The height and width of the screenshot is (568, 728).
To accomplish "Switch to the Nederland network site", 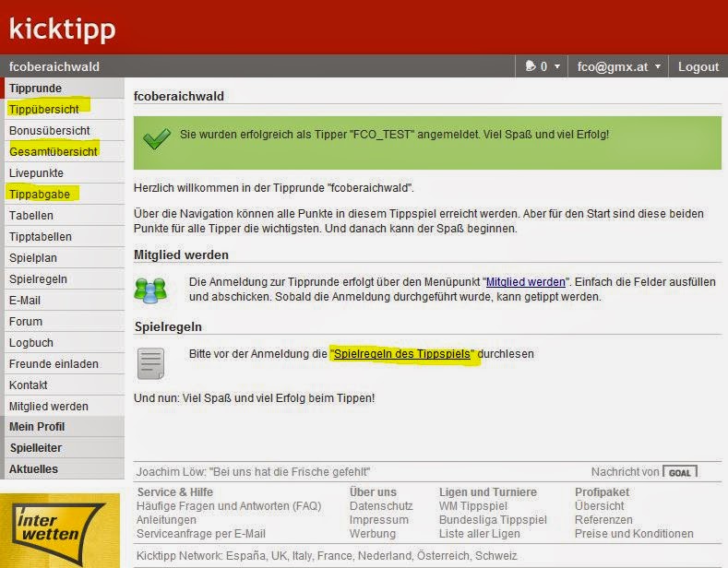I will [x=384, y=556].
